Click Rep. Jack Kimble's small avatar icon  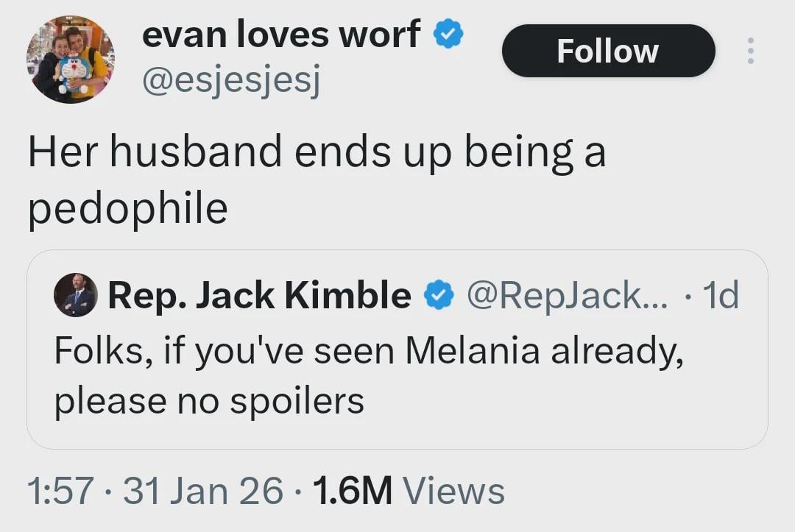coord(76,295)
